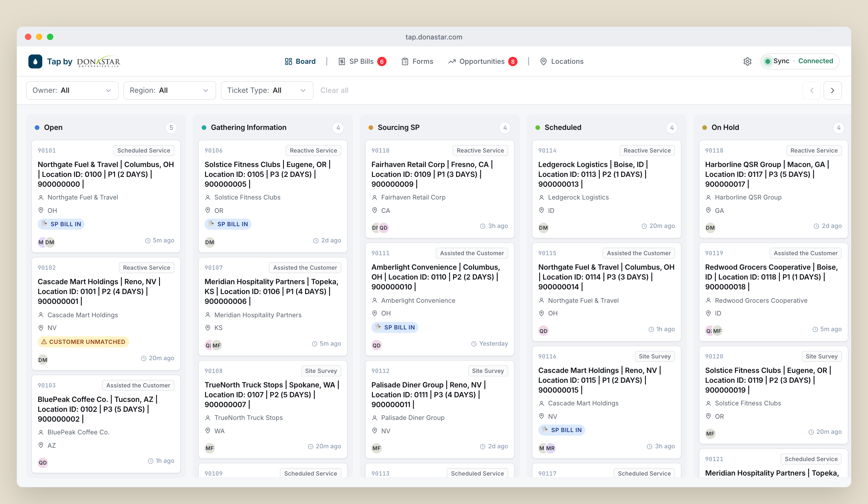Click the tap.donastar.com address bar
Screen dimensions: 868x504
(434, 37)
